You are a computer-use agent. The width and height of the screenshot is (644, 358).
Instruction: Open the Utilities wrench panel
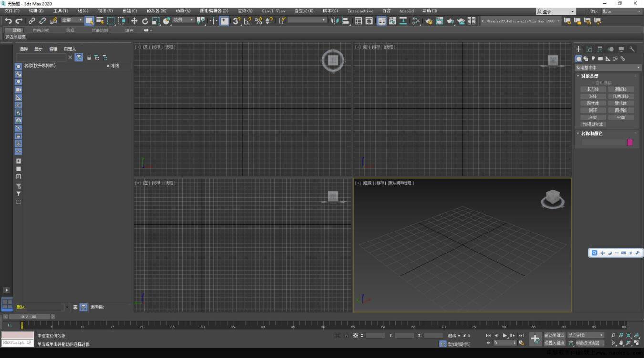(632, 49)
